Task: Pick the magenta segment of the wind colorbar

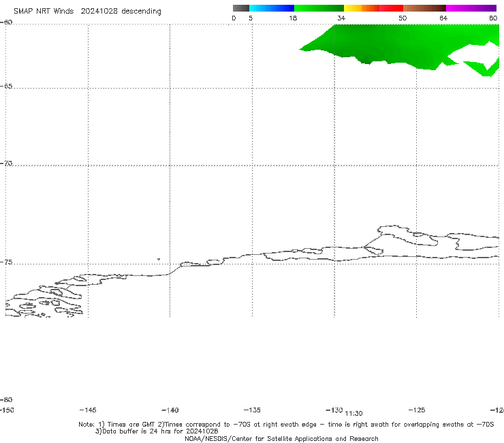Action: (x=471, y=8)
